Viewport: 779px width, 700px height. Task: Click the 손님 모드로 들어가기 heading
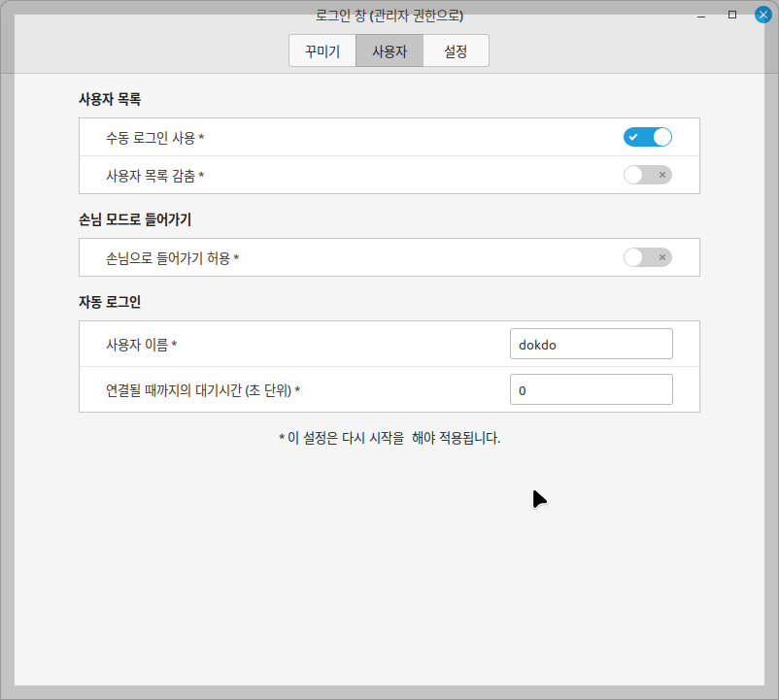tap(135, 219)
